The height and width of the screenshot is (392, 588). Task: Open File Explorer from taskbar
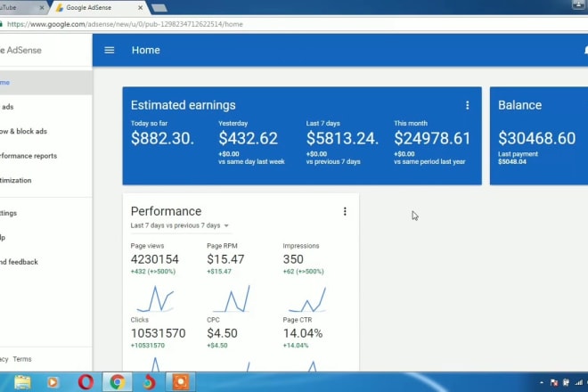click(x=22, y=382)
